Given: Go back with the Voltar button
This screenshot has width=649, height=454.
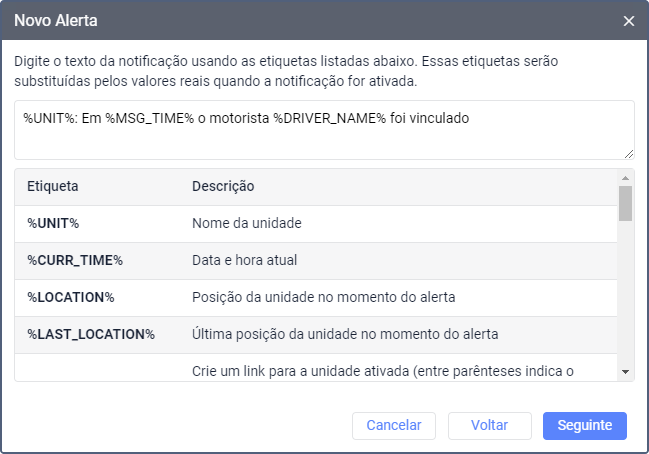Looking at the screenshot, I should (490, 425).
